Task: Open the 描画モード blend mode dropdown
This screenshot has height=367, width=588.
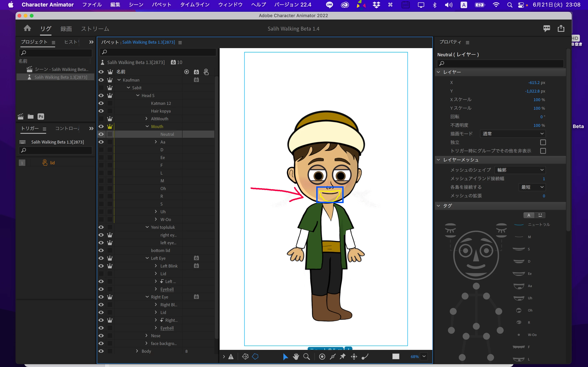Action: (513, 134)
